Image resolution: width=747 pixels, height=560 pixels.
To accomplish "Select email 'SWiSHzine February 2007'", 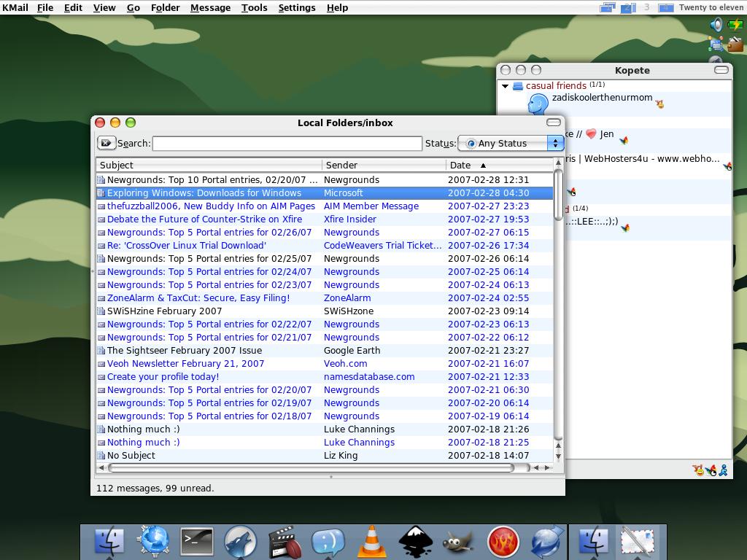I will [x=325, y=311].
